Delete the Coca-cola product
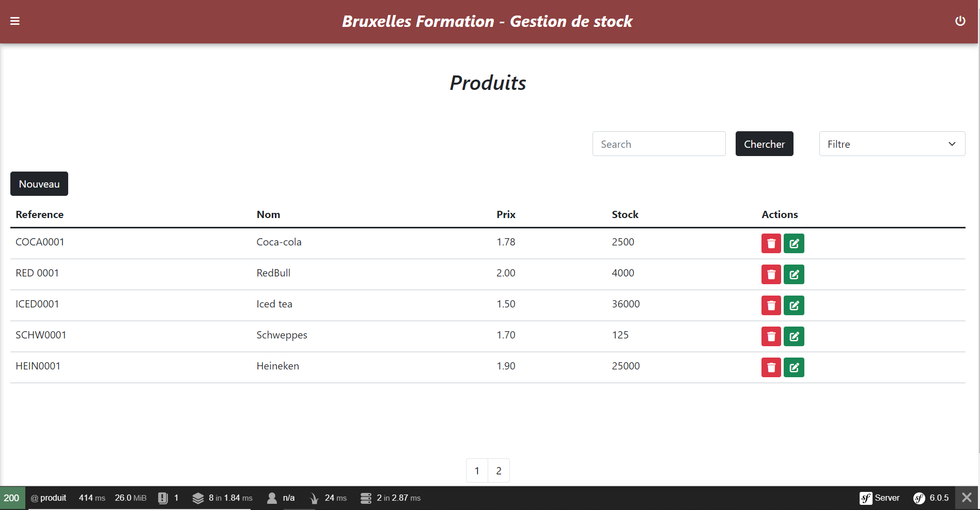The width and height of the screenshot is (980, 510). [771, 243]
